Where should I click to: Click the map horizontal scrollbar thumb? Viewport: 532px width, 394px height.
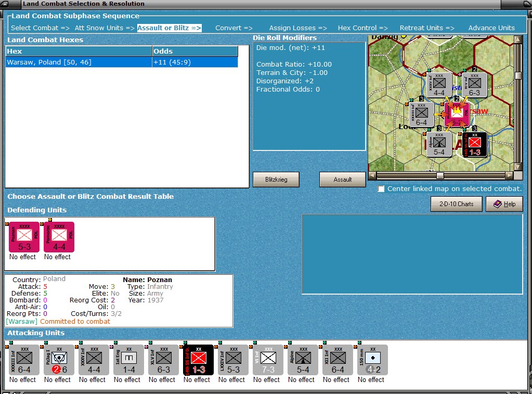[x=440, y=175]
